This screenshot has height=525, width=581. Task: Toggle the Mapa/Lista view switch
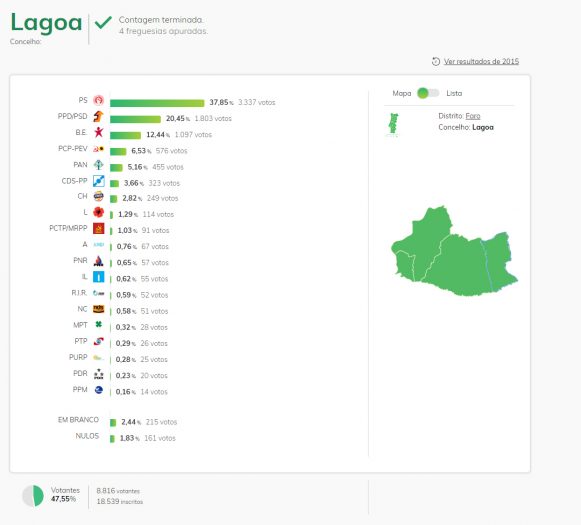[428, 93]
